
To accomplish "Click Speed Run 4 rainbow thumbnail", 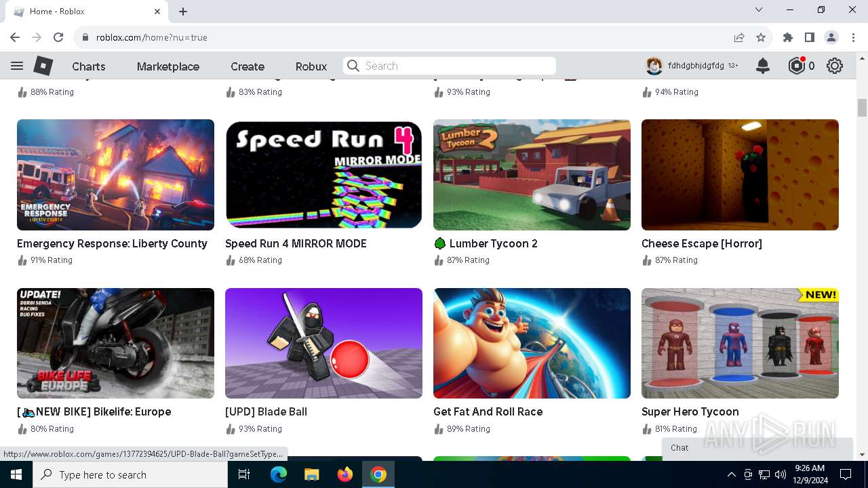I will pos(323,175).
